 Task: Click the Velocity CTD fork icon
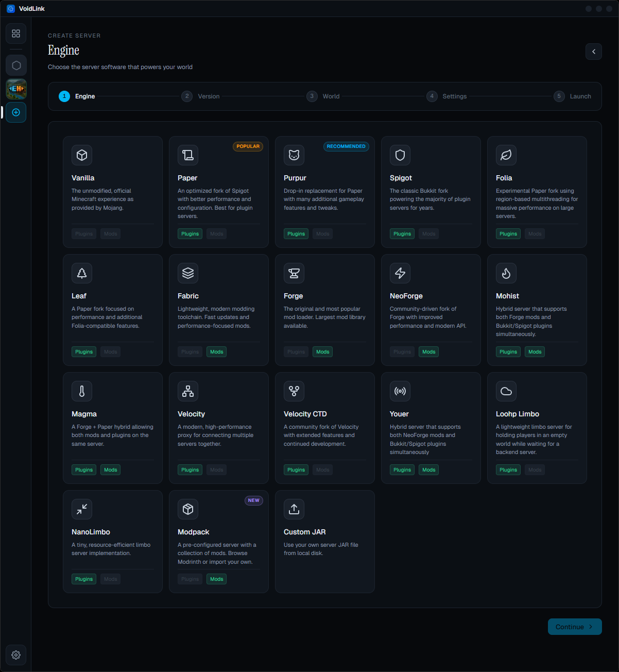pos(294,391)
